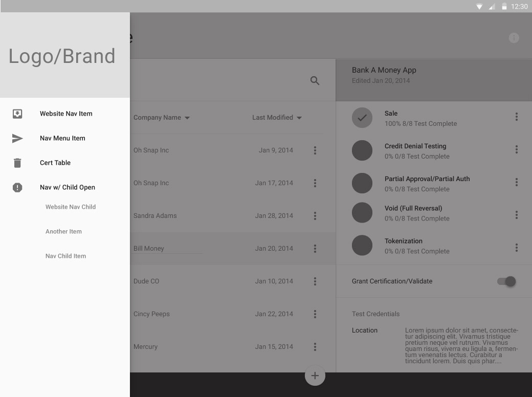The image size is (532, 397).
Task: Open the more options for Credit Denial Testing
Action: [516, 149]
